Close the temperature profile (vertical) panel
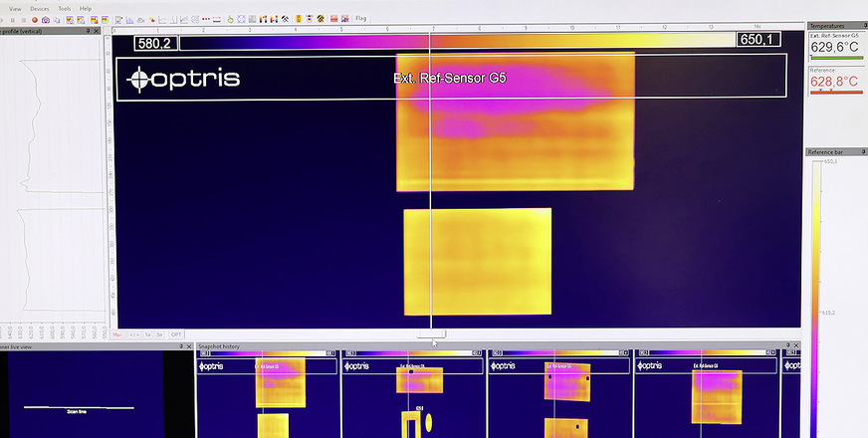 click(x=98, y=31)
